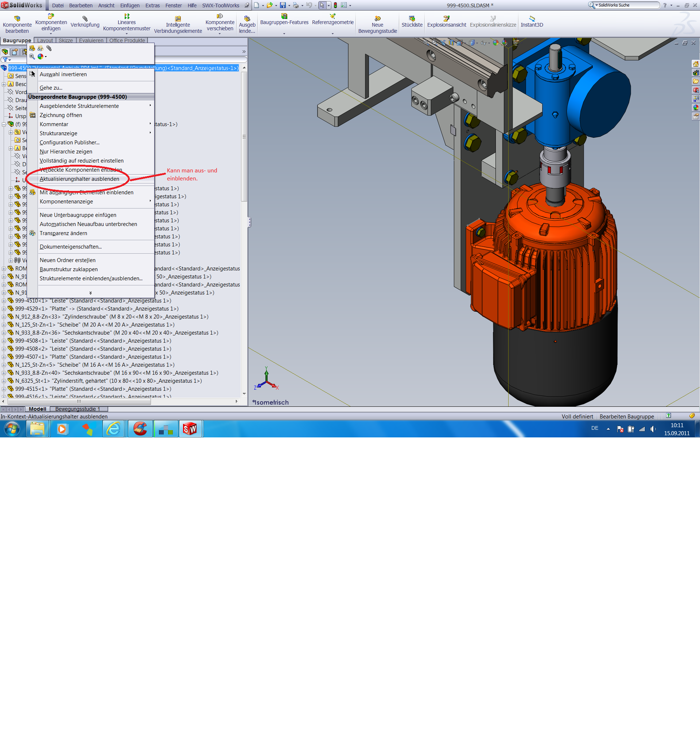
Task: Choose Baumstruktur zuklappen
Action: [x=69, y=269]
